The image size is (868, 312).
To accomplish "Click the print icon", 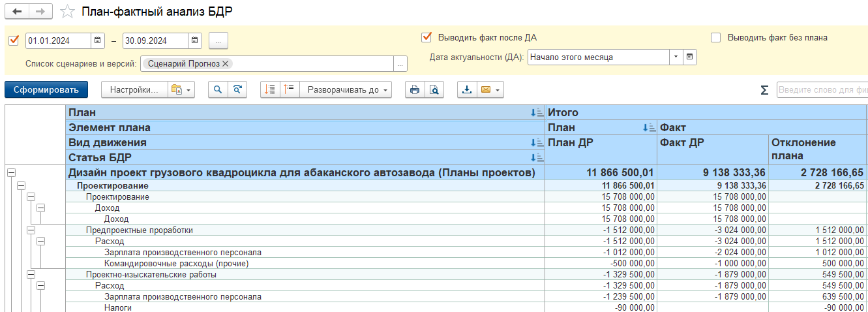I will tap(414, 90).
